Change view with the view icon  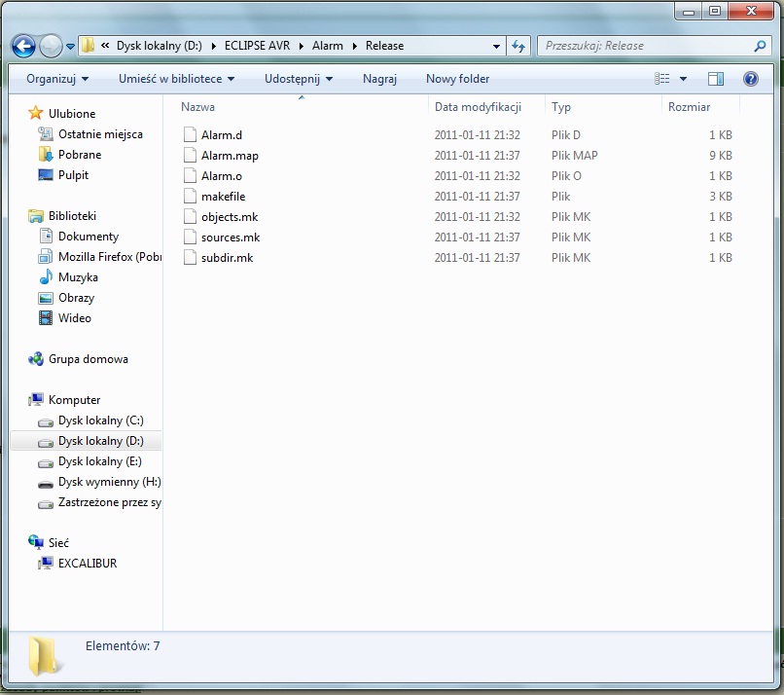pyautogui.click(x=662, y=79)
